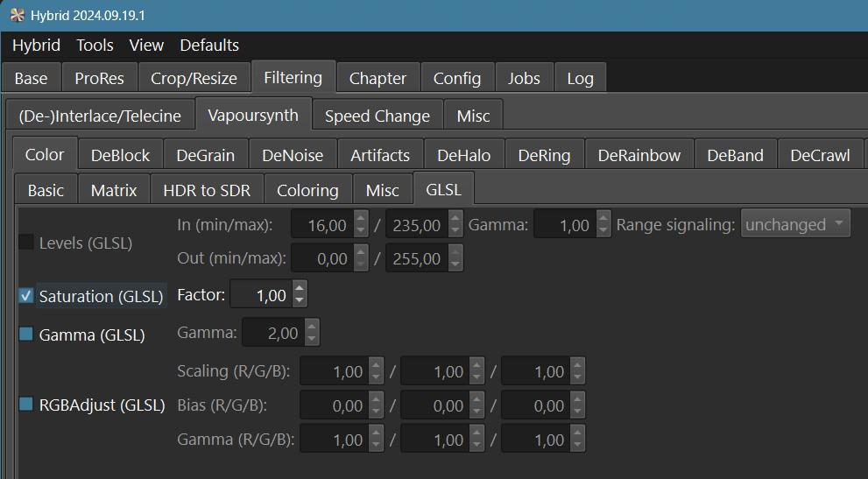Screen dimensions: 868x479
Task: Toggle the Levels (GLSL) checkbox
Action: 26,243
